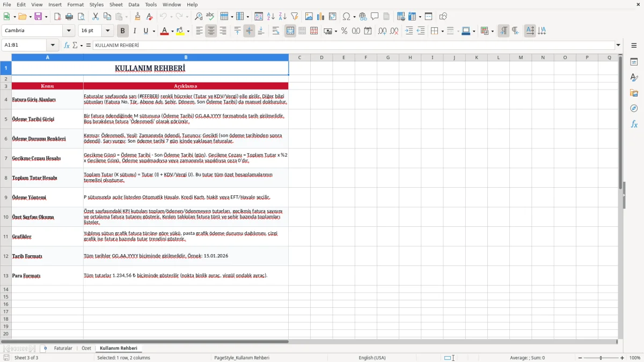Click the Print icon
The width and height of the screenshot is (644, 362).
69,17
